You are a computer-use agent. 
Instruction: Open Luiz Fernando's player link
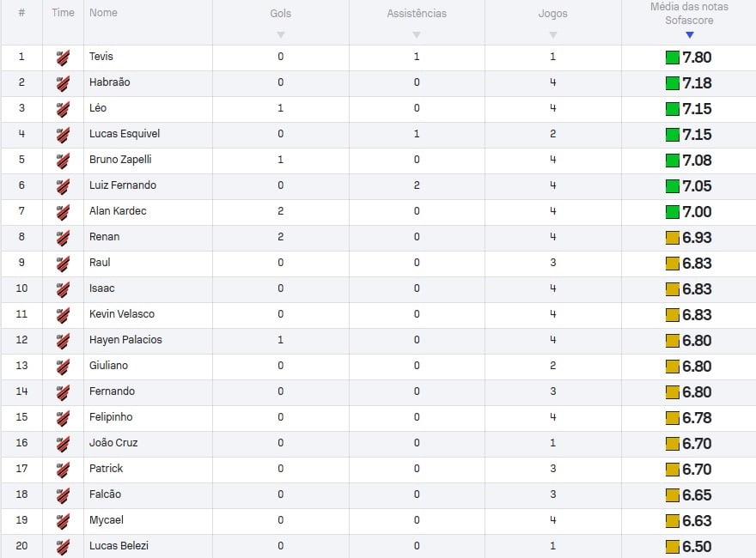tap(123, 185)
